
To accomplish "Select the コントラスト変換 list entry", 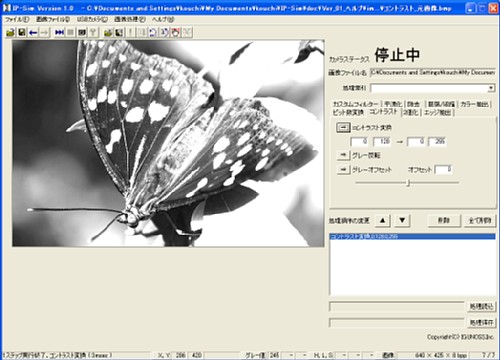I will tap(413, 236).
